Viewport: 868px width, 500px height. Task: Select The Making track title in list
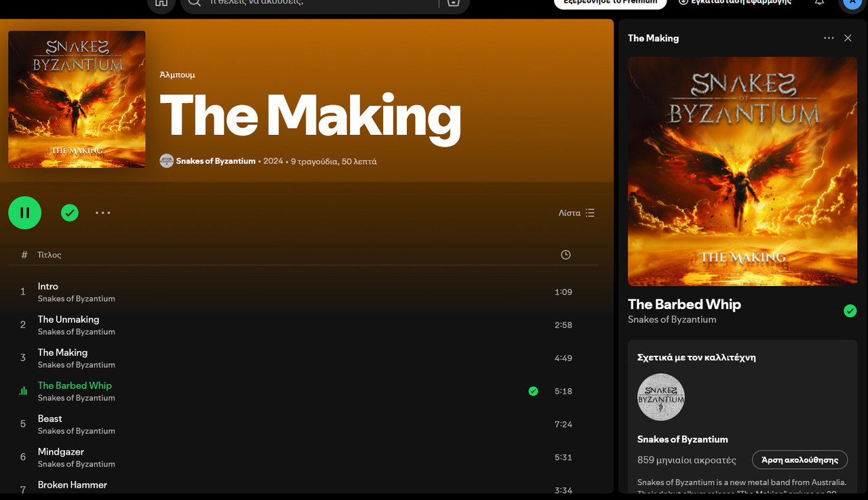pos(62,352)
